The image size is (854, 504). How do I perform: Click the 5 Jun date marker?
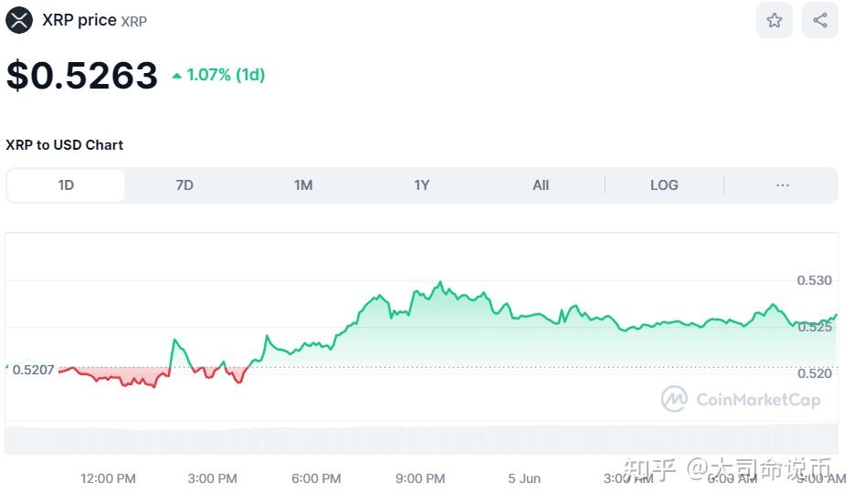524,478
